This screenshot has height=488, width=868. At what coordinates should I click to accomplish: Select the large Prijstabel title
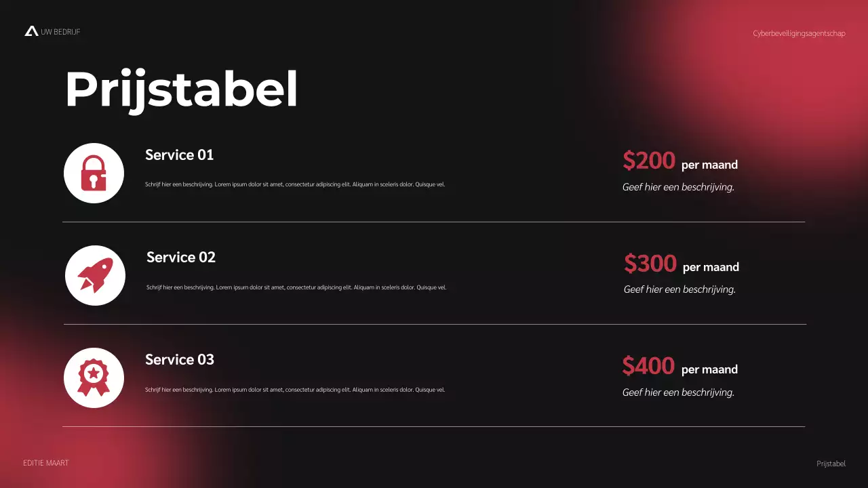tap(181, 89)
